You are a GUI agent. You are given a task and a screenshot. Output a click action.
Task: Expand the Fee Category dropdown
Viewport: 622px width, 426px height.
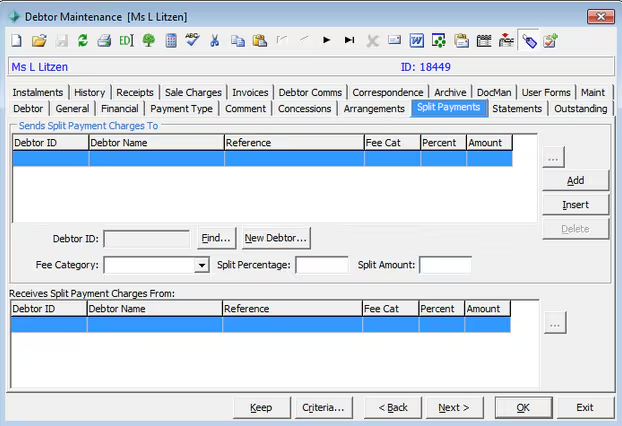coord(201,266)
